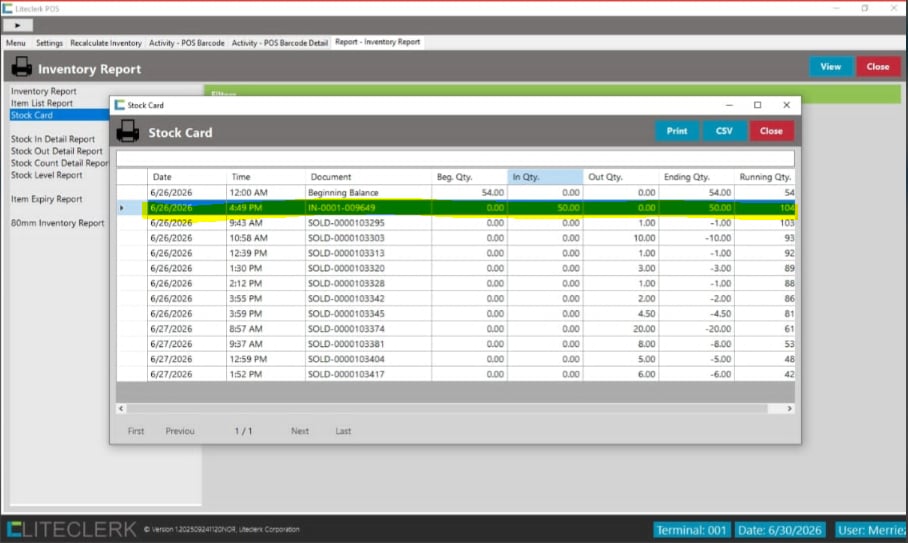Go to First page
The width and height of the screenshot is (908, 543).
pos(136,431)
